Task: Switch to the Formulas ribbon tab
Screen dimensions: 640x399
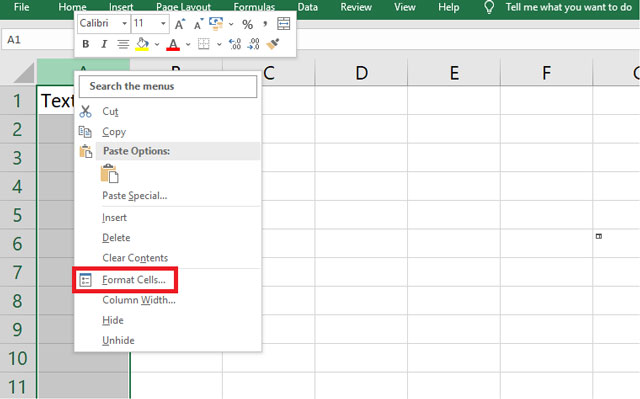Action: pos(254,7)
